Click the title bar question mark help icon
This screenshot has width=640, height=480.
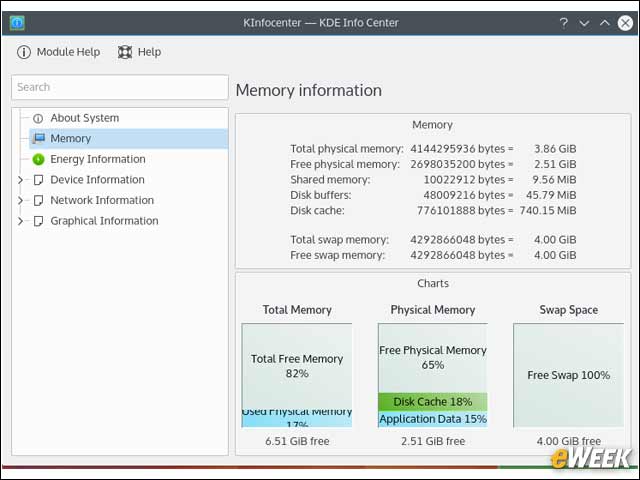coord(564,23)
